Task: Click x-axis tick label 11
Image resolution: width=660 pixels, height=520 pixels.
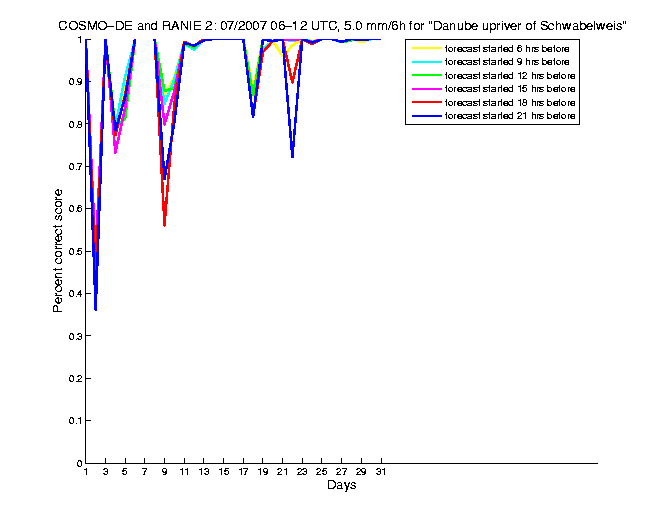Action: pos(184,472)
